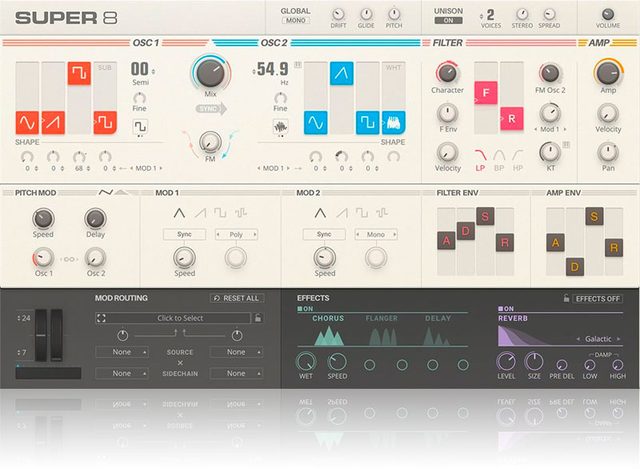Select the Flanger effect tab
The width and height of the screenshot is (640, 469).
381,318
